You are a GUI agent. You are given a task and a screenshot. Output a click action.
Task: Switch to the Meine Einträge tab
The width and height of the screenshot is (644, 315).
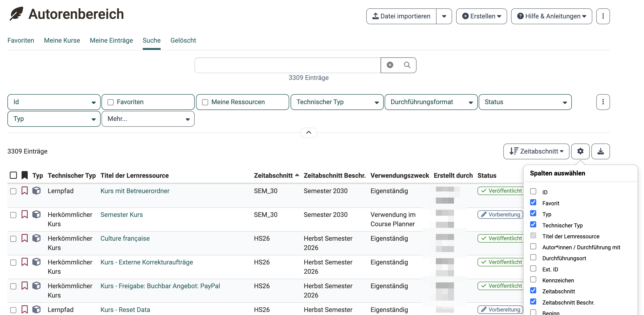[x=111, y=40]
